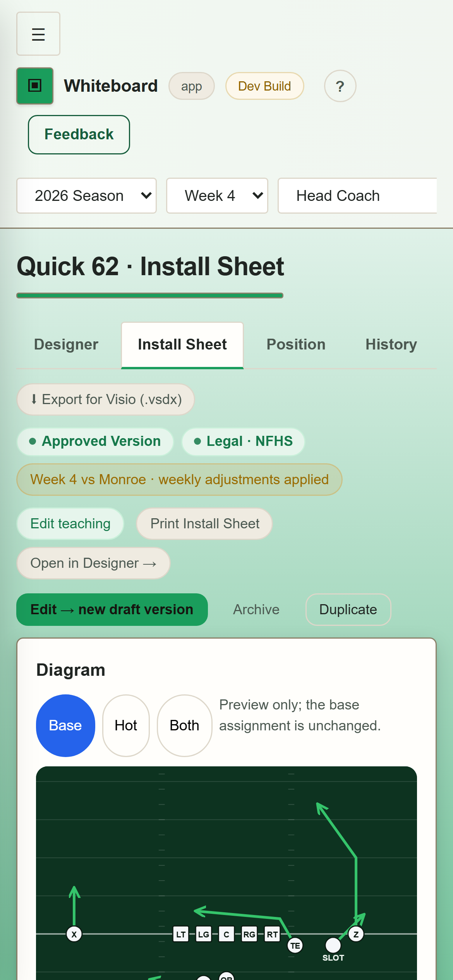Open the hamburger menu
Screen dimensions: 453x980
pos(38,34)
